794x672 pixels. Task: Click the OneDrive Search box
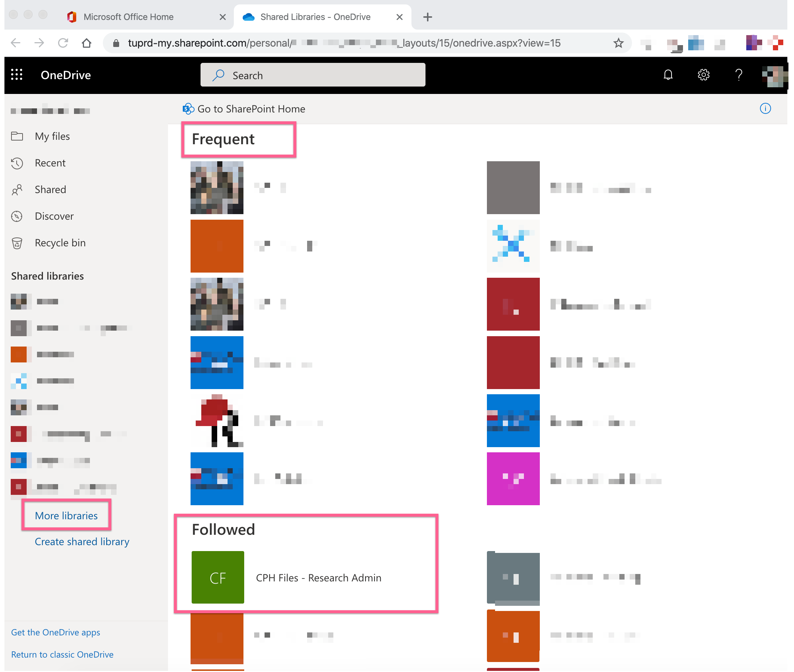[313, 75]
